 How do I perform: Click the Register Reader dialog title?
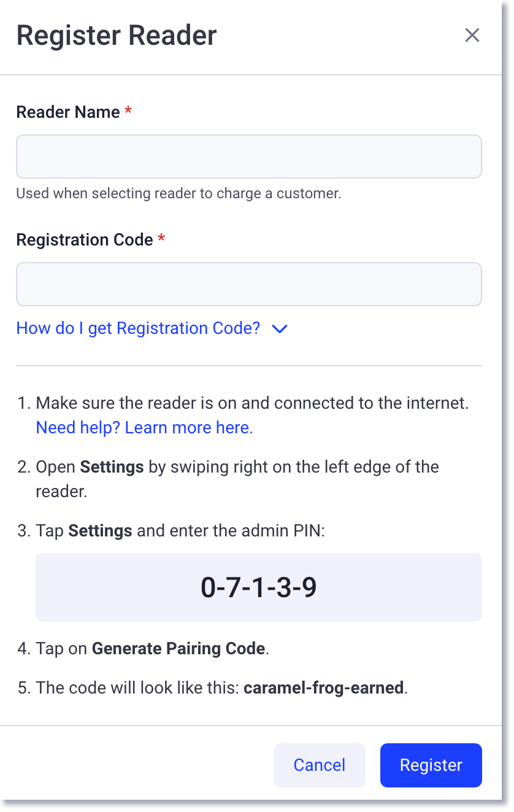(116, 35)
